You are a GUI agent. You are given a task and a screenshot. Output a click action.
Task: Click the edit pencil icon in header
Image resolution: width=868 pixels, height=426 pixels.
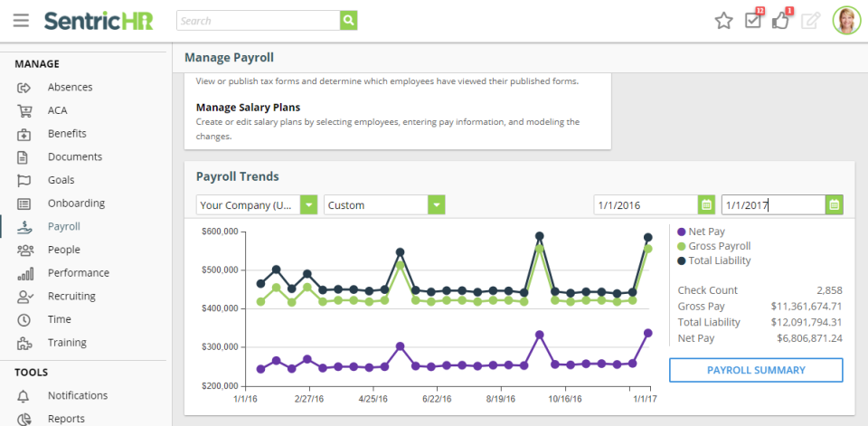[810, 21]
